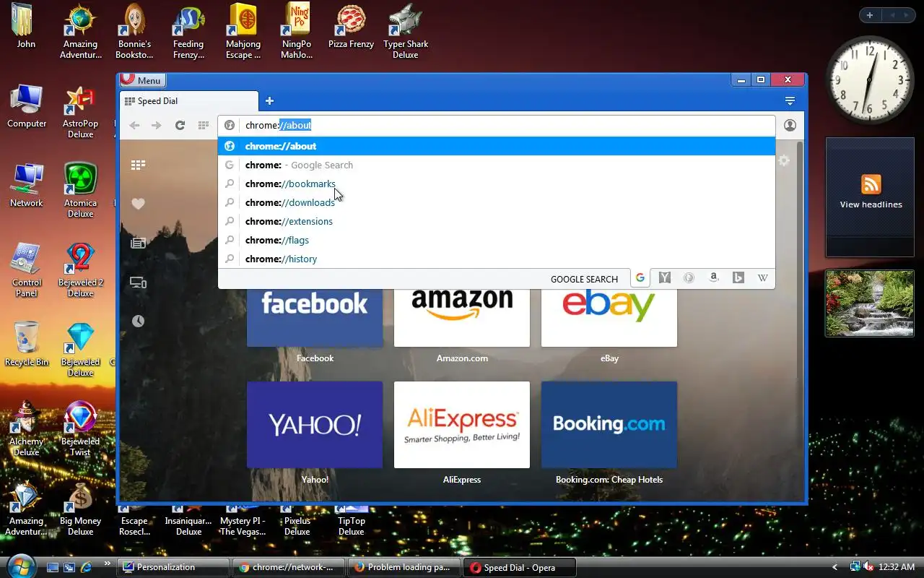Choose 'chrome: - Google Search' suggestion
The image size is (924, 578).
click(497, 165)
